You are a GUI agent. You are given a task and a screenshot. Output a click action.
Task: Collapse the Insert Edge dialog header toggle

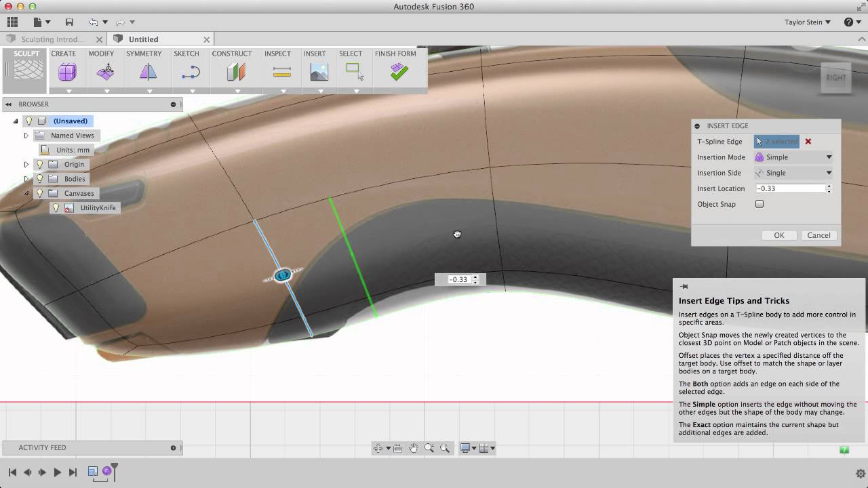pos(697,126)
